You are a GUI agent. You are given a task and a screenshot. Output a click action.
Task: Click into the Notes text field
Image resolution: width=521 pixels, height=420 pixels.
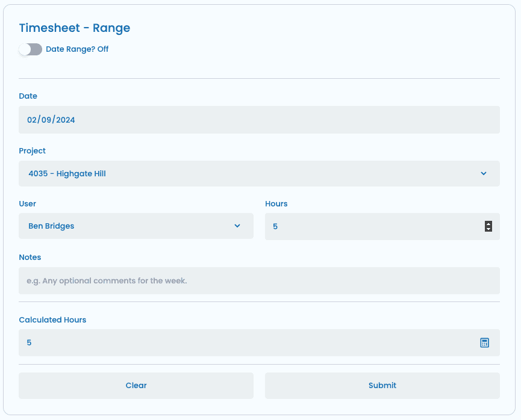tap(259, 280)
